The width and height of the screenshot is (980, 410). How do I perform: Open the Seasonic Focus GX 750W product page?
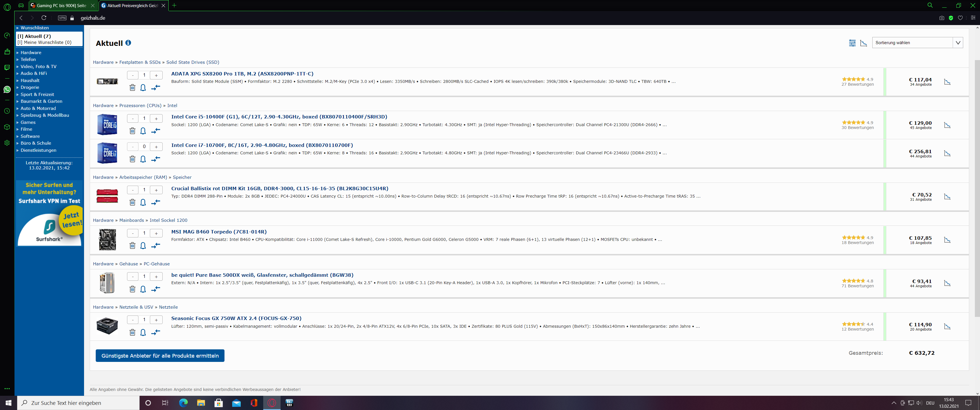pos(236,318)
